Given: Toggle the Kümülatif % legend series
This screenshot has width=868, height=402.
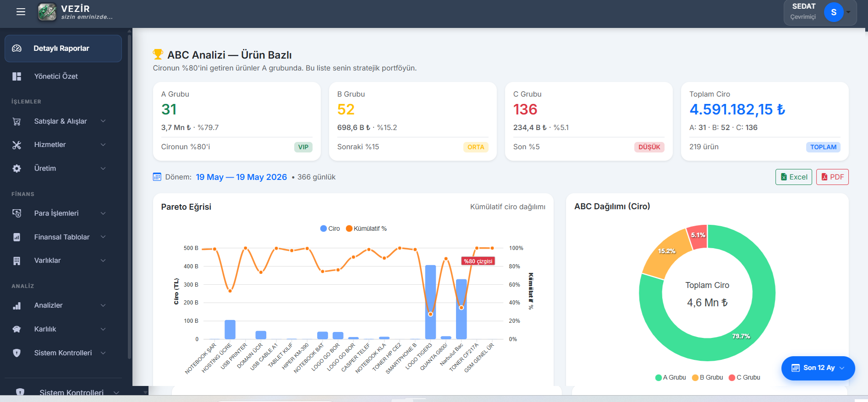Looking at the screenshot, I should [x=366, y=228].
